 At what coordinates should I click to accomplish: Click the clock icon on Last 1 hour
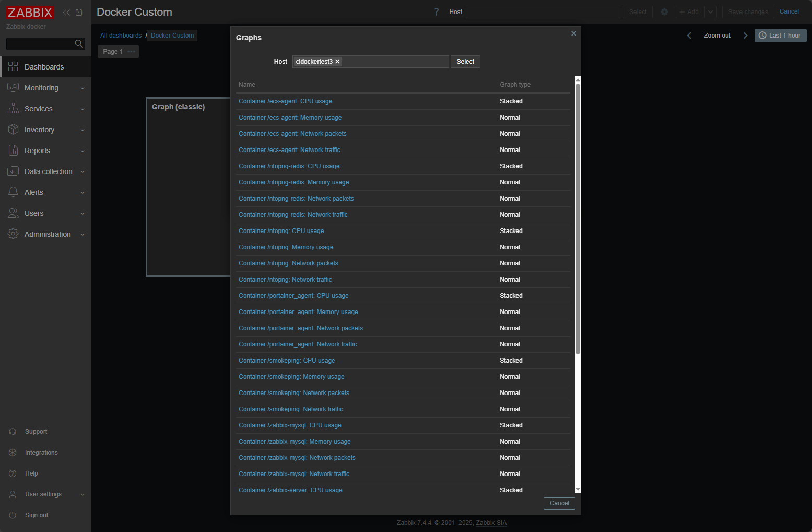click(x=762, y=35)
